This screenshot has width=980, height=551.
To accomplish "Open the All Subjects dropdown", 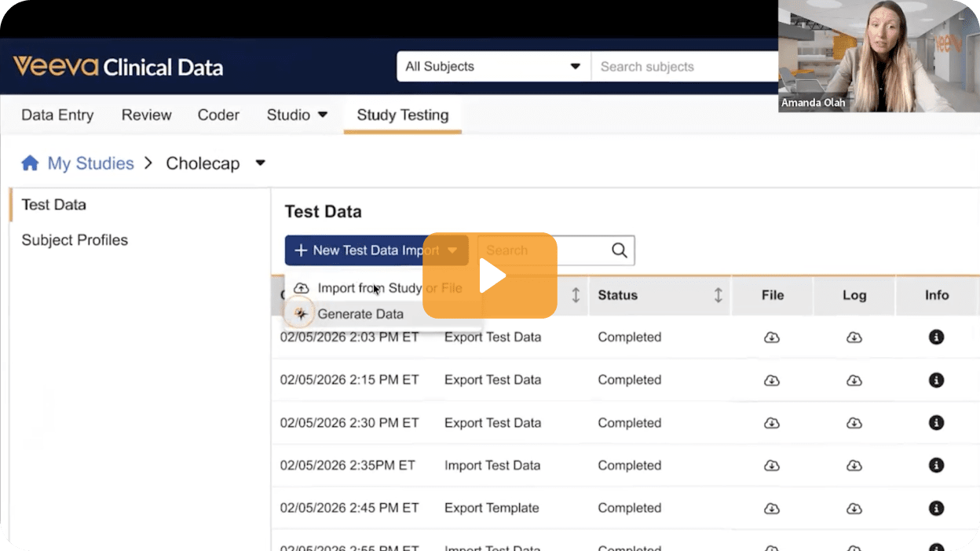I will (493, 67).
